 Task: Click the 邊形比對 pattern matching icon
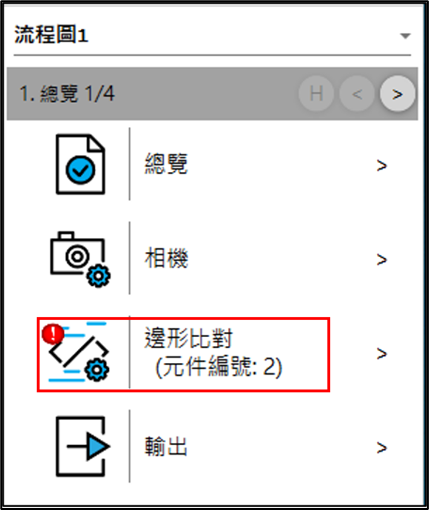tap(79, 353)
